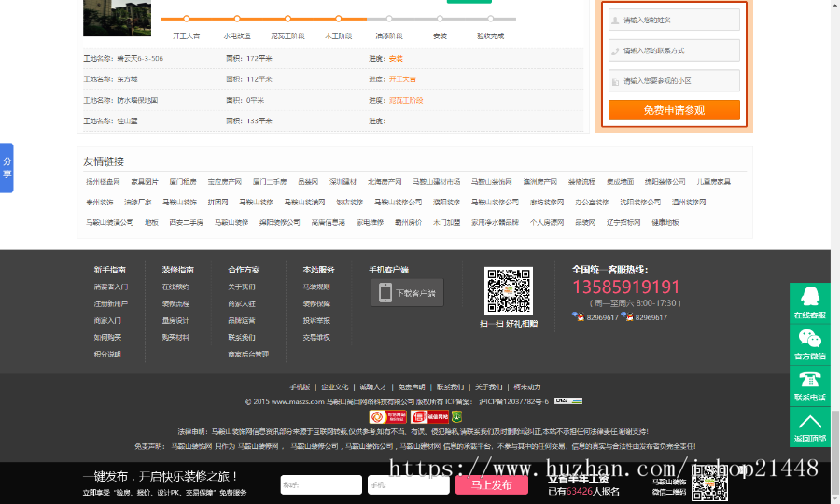
Task: Open the 商家后台管理 footer link
Action: pyautogui.click(x=248, y=354)
